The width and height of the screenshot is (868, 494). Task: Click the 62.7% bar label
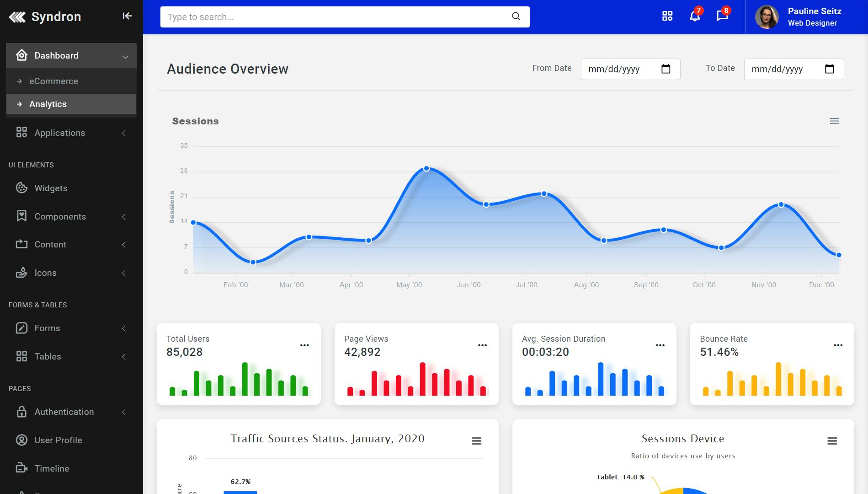pyautogui.click(x=240, y=482)
